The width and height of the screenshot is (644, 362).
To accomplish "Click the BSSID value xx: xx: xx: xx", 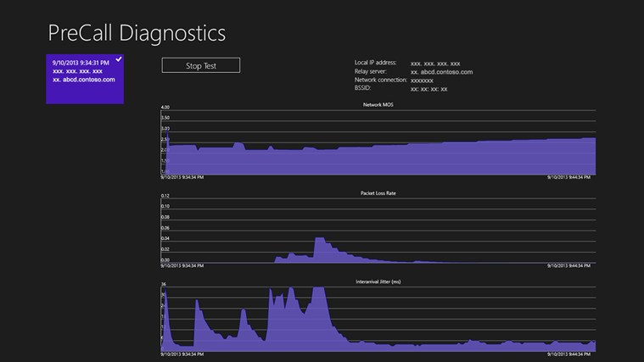I will click(428, 89).
